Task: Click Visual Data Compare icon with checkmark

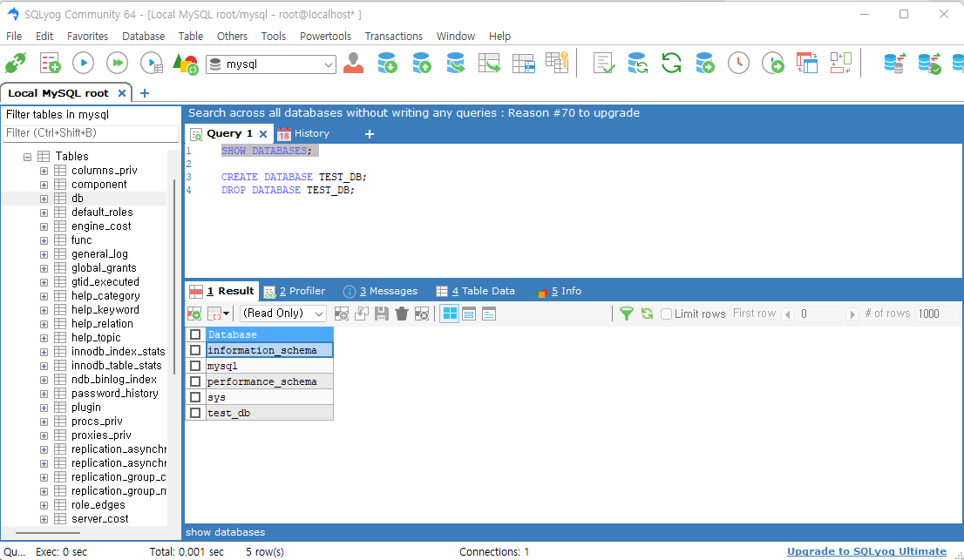Action: pos(929,63)
